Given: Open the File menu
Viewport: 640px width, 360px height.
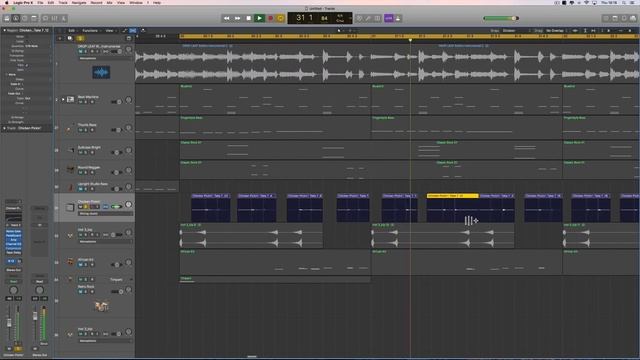Looking at the screenshot, I should [40, 2].
